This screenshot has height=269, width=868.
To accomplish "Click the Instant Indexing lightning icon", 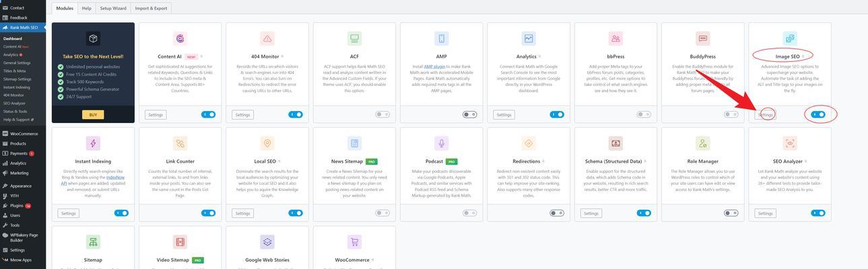I will pos(93,143).
